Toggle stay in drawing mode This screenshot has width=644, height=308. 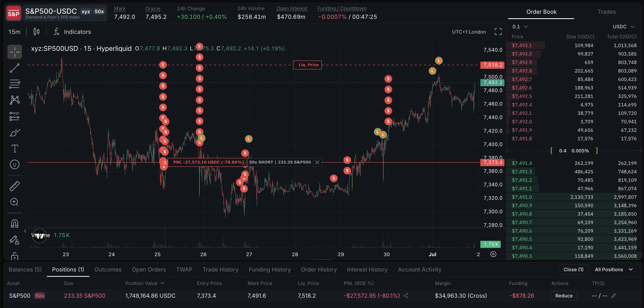[x=15, y=240]
